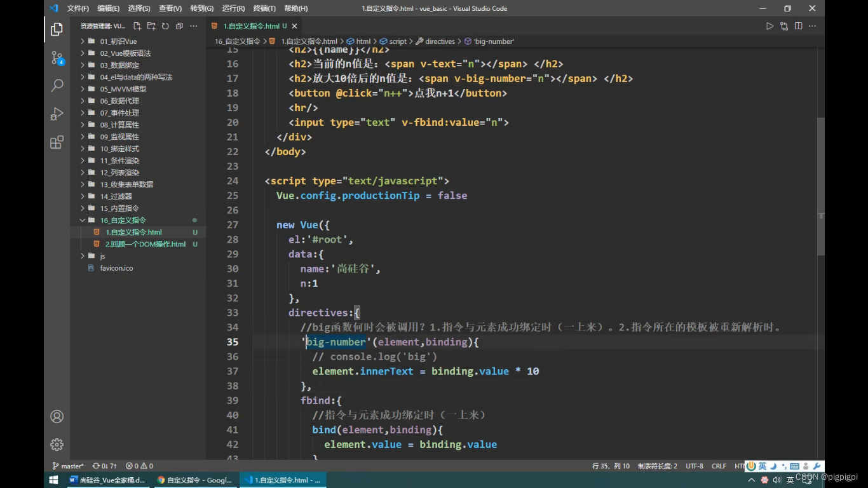The width and height of the screenshot is (868, 488).
Task: Click the 07_事件处理 folder row
Action: (137, 113)
